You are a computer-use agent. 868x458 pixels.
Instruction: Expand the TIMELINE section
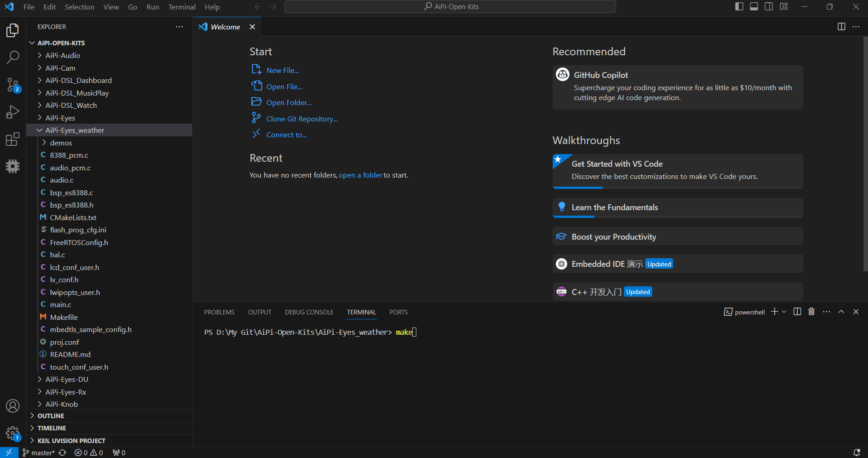pos(109,428)
